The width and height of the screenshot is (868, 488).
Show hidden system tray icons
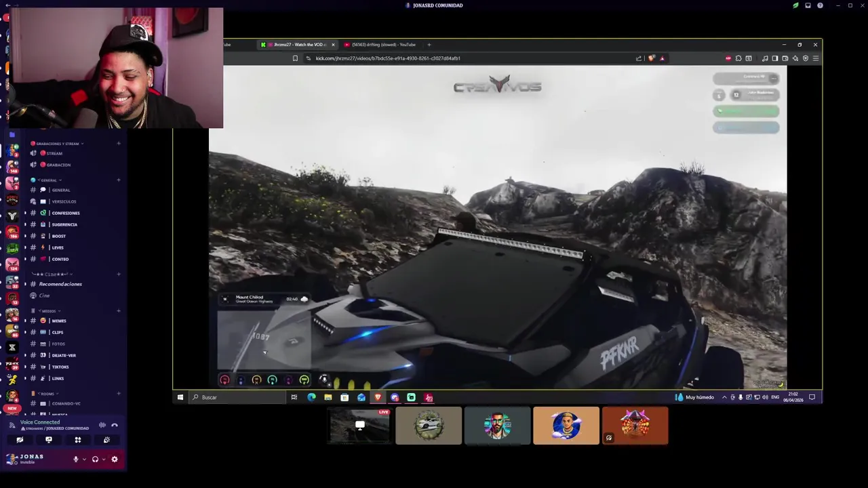coord(724,397)
